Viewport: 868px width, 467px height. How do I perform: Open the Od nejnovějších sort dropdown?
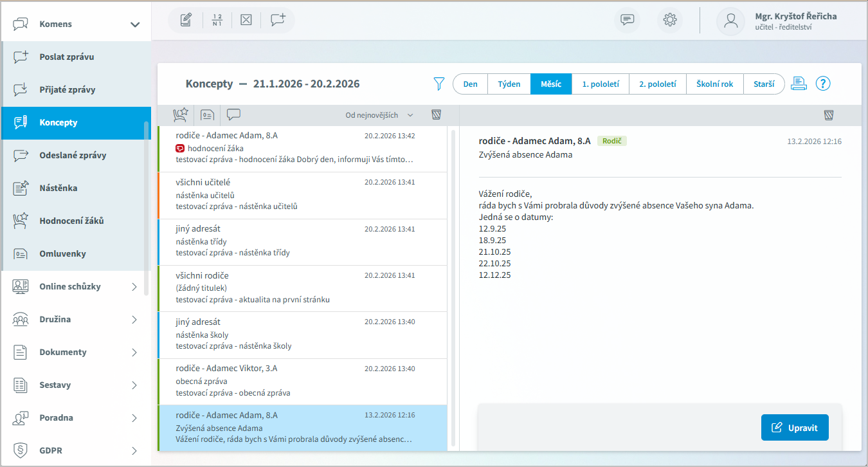coord(379,115)
